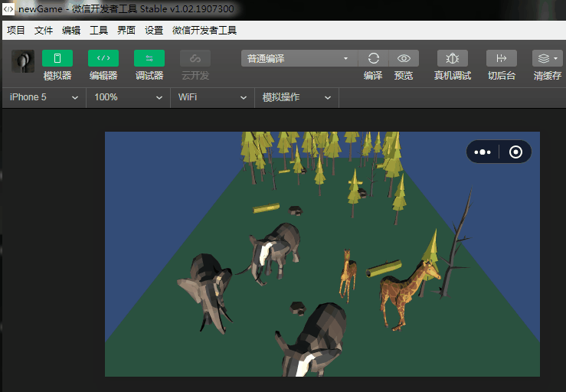The width and height of the screenshot is (566, 392).
Task: Toggle the 编辑器 editor panel button
Action: coord(103,58)
